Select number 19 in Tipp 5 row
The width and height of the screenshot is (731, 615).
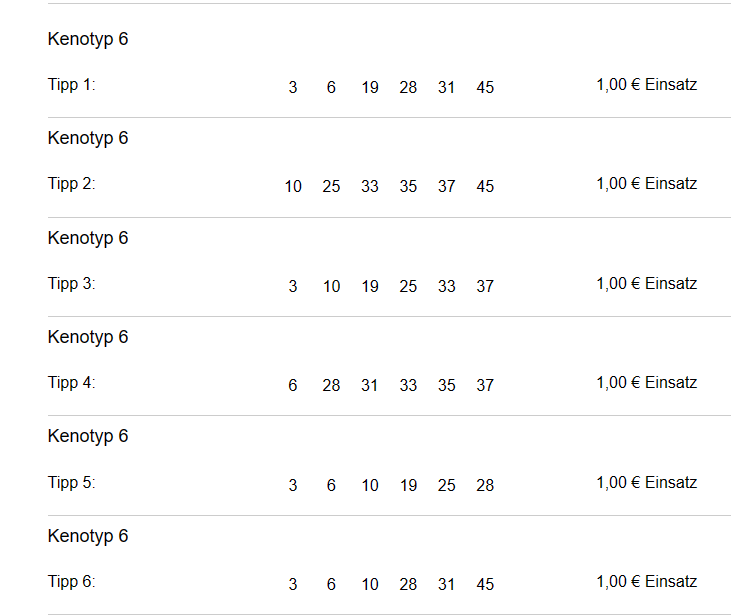click(408, 485)
